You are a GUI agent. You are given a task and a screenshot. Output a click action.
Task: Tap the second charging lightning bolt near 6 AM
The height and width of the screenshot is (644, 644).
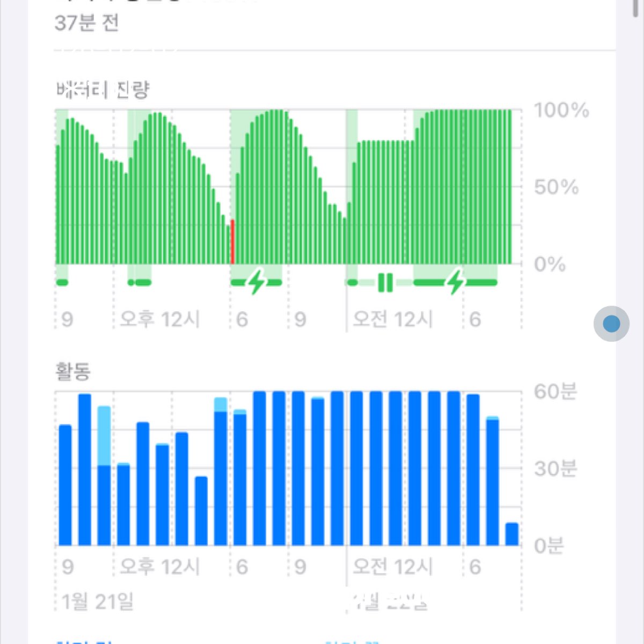pos(456,282)
